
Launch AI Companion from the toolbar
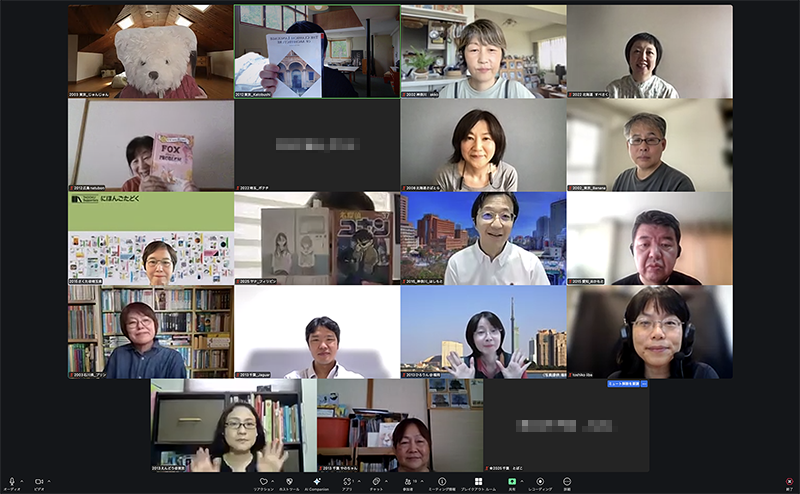click(x=317, y=481)
